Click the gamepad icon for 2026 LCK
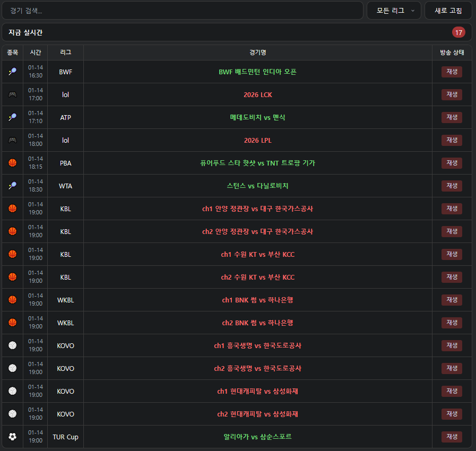Image resolution: width=476 pixels, height=451 pixels. tap(12, 95)
